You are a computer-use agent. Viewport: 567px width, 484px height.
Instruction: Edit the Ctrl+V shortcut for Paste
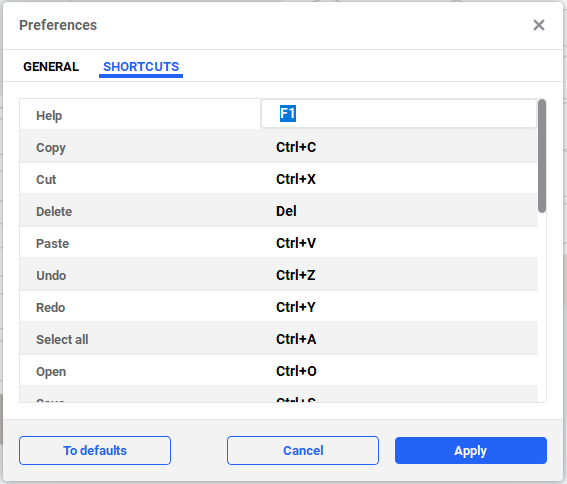point(296,243)
